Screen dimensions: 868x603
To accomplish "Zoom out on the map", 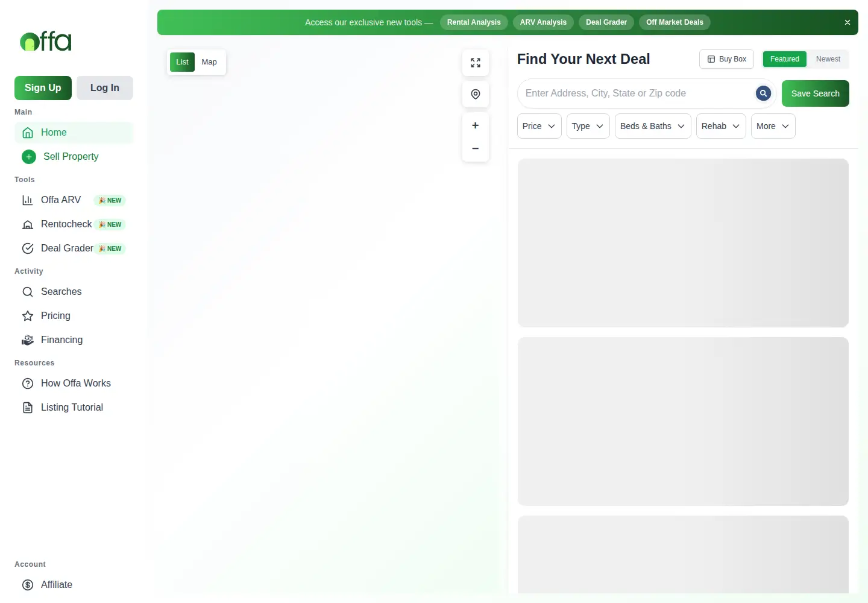I will 476,148.
